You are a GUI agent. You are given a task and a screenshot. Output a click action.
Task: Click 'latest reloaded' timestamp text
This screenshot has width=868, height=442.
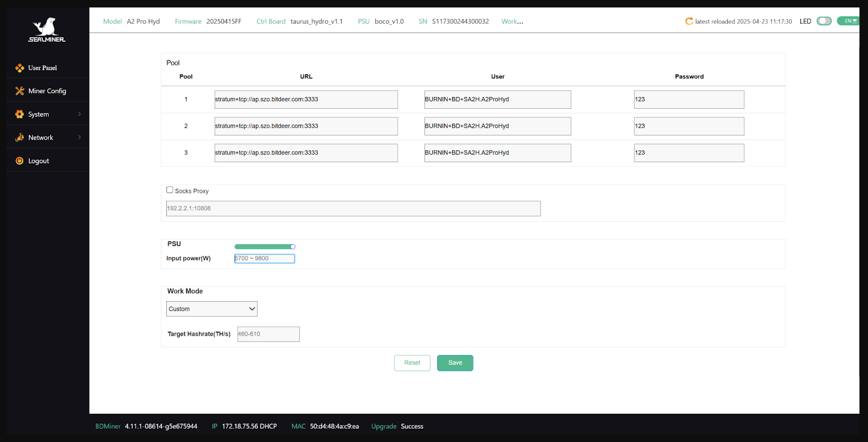tap(743, 21)
